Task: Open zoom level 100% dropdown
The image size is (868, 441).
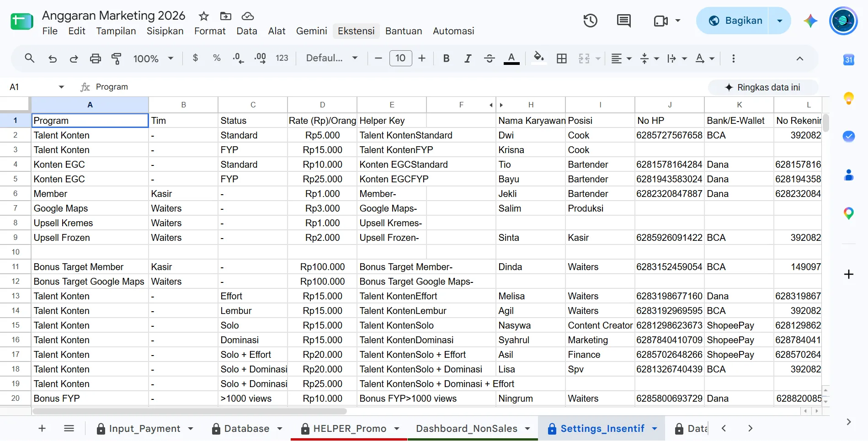Action: 153,58
